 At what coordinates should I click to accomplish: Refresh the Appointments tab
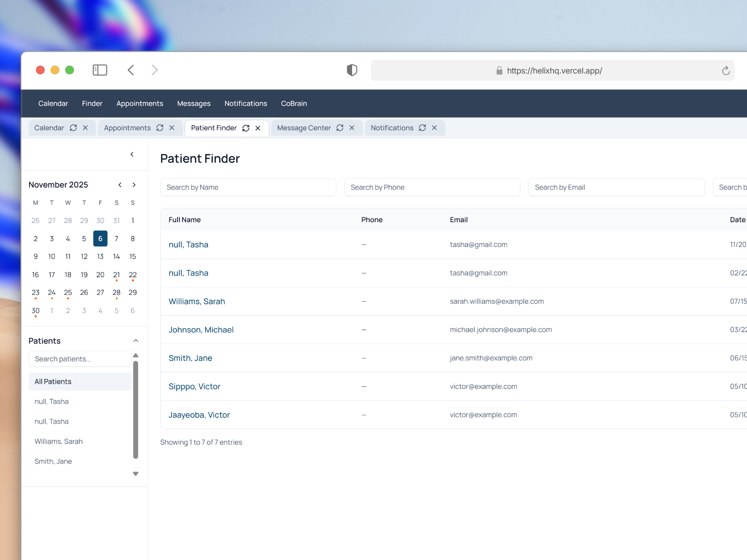(160, 128)
